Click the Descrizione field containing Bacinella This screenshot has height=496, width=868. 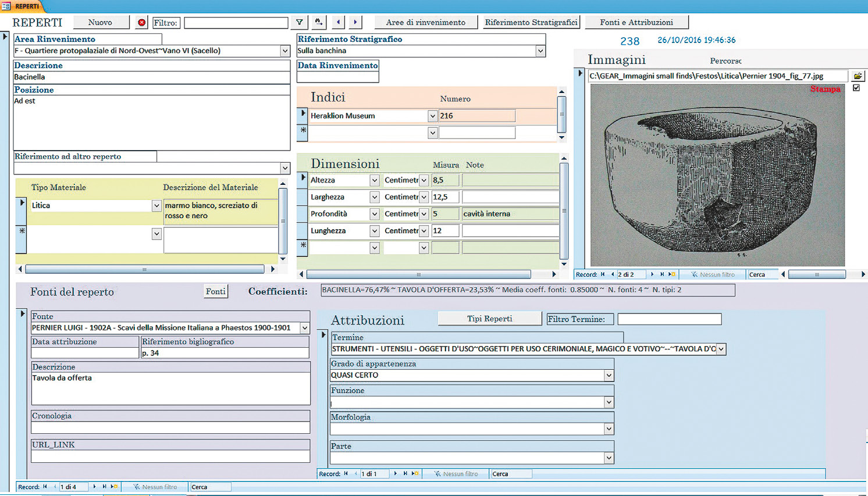pos(152,77)
